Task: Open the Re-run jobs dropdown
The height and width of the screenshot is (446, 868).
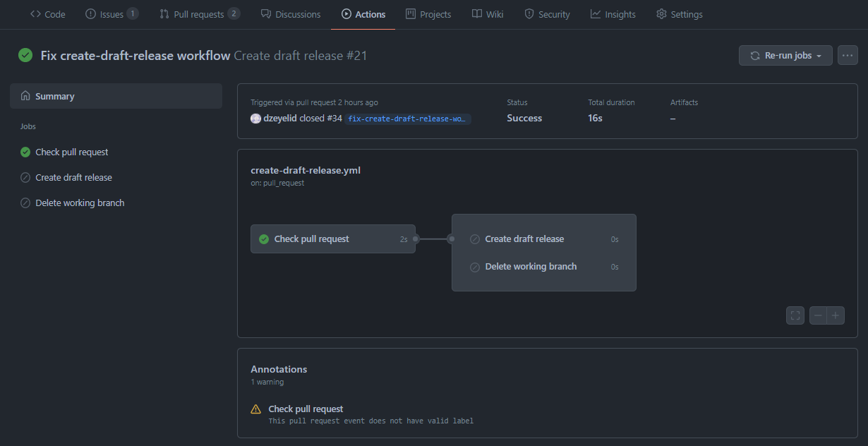Action: pos(785,55)
